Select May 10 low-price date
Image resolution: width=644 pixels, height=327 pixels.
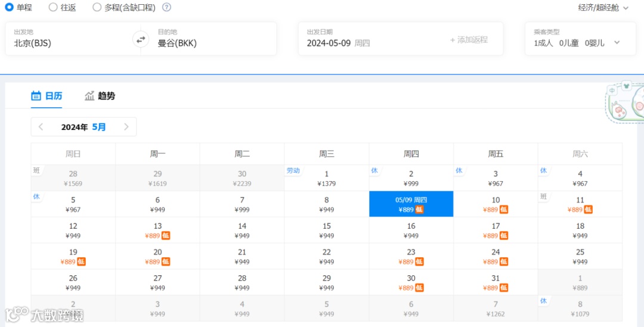coord(496,204)
